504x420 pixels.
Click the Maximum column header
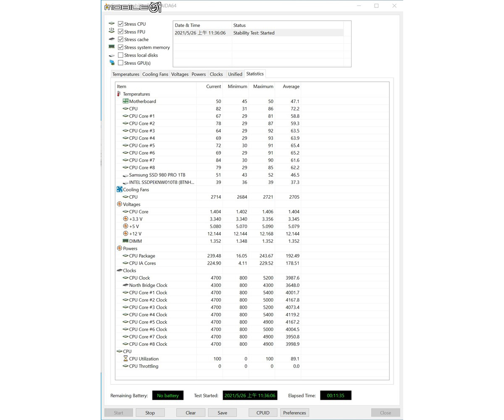(x=262, y=87)
